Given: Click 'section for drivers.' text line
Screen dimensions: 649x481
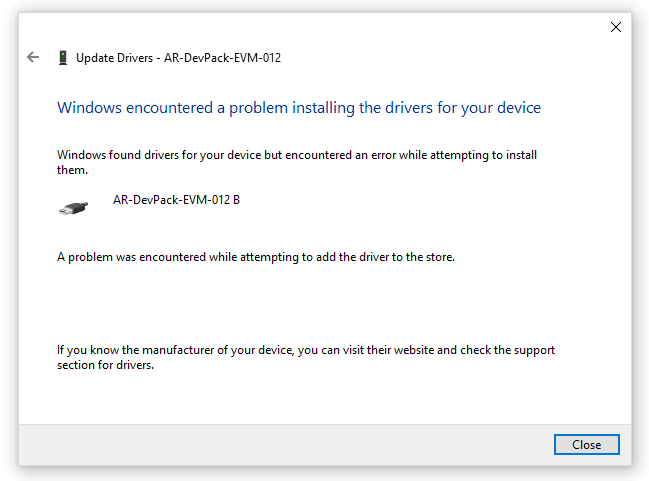Looking at the screenshot, I should coord(106,365).
